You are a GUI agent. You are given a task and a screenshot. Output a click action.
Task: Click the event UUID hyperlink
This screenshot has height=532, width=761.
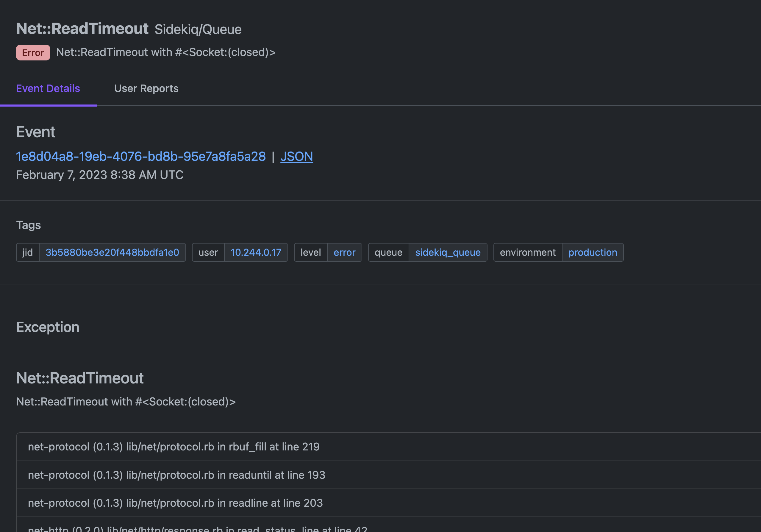click(x=141, y=156)
